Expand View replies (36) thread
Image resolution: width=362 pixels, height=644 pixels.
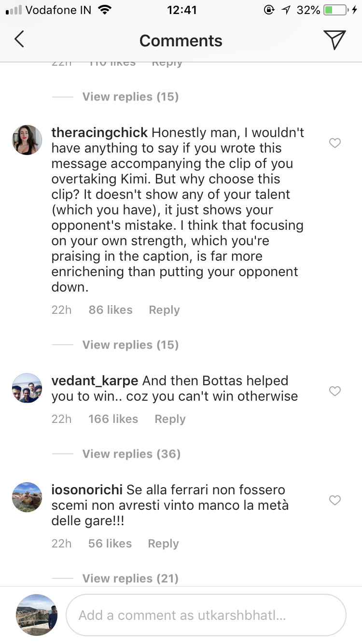click(131, 454)
